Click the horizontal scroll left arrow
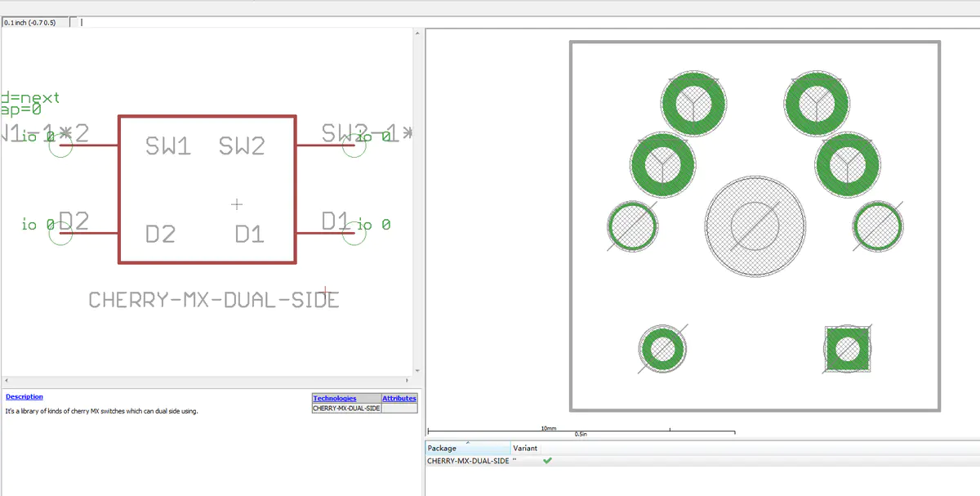Image resolution: width=980 pixels, height=496 pixels. (5, 382)
